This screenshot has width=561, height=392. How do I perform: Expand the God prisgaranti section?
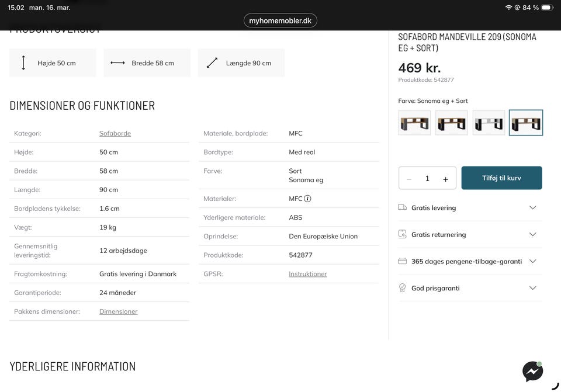click(x=532, y=288)
